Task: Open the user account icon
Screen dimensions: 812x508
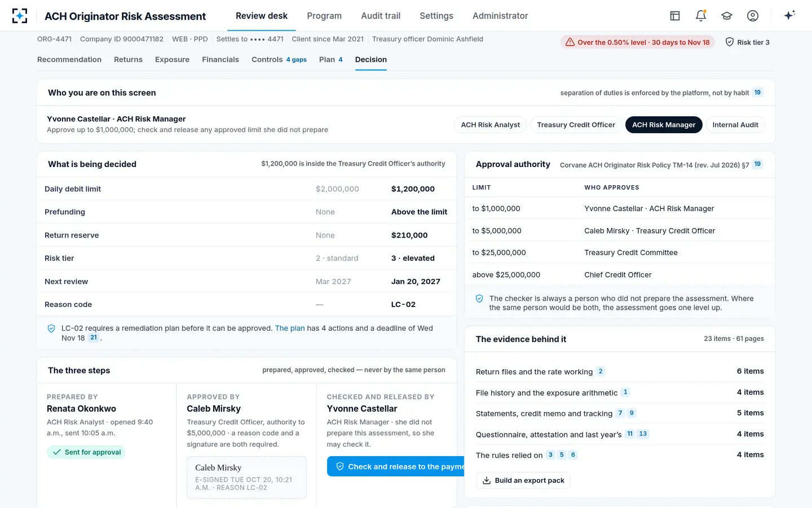Action: 753,16
